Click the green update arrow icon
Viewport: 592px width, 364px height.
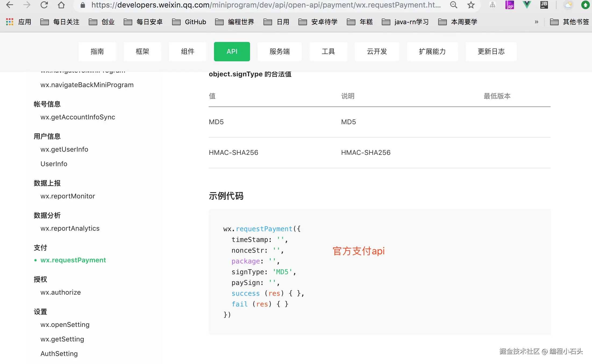pos(585,5)
